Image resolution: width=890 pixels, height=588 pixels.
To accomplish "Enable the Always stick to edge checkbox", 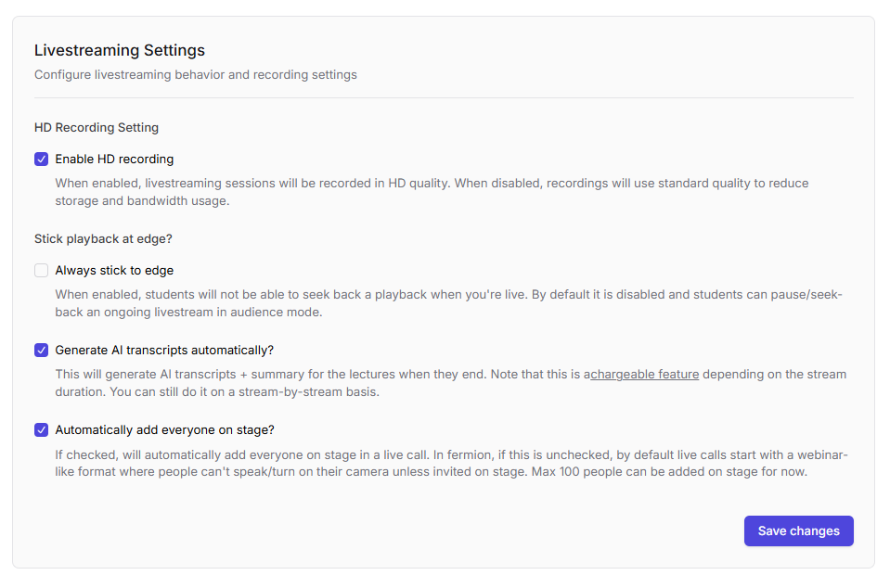I will 41,271.
